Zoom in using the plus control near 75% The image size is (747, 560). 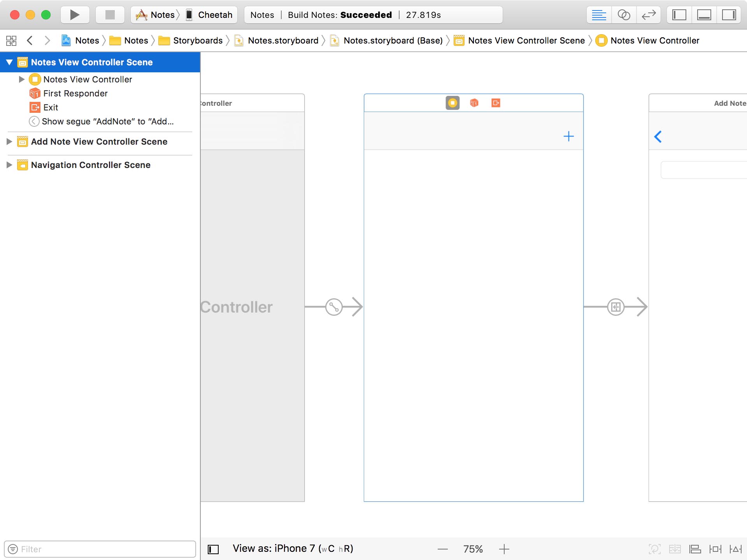pos(504,549)
